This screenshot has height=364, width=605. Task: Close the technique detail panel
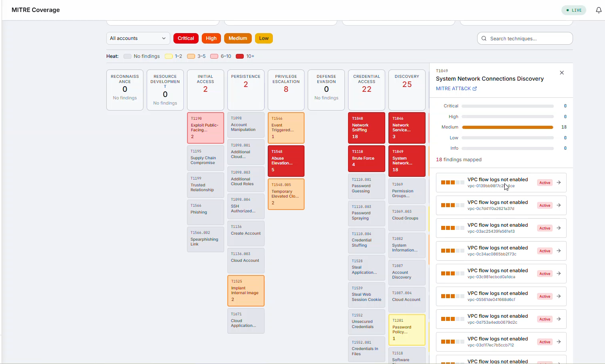pyautogui.click(x=562, y=73)
